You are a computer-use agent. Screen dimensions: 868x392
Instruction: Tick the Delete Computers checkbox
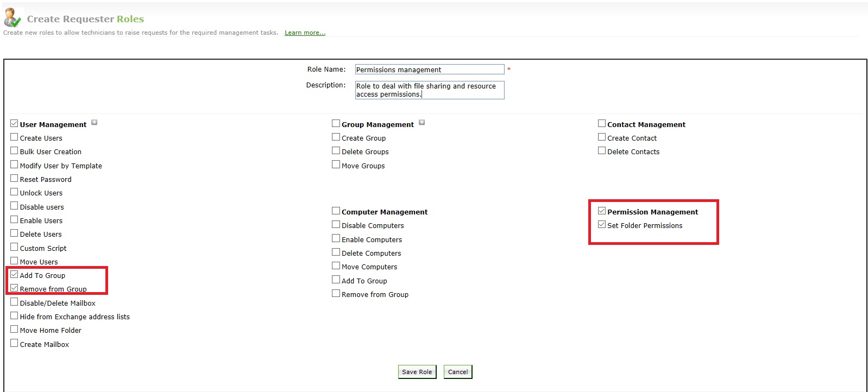[x=336, y=252]
